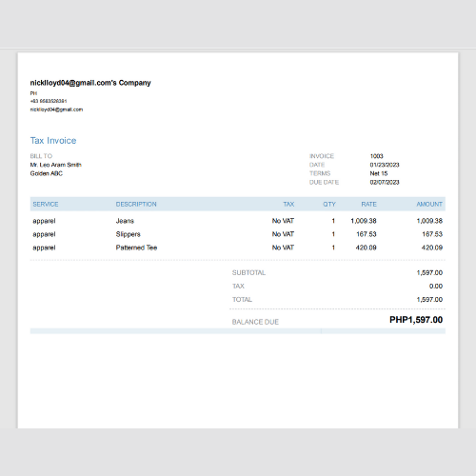The height and width of the screenshot is (476, 476).
Task: Click the Golden ABC billing company
Action: [47, 173]
